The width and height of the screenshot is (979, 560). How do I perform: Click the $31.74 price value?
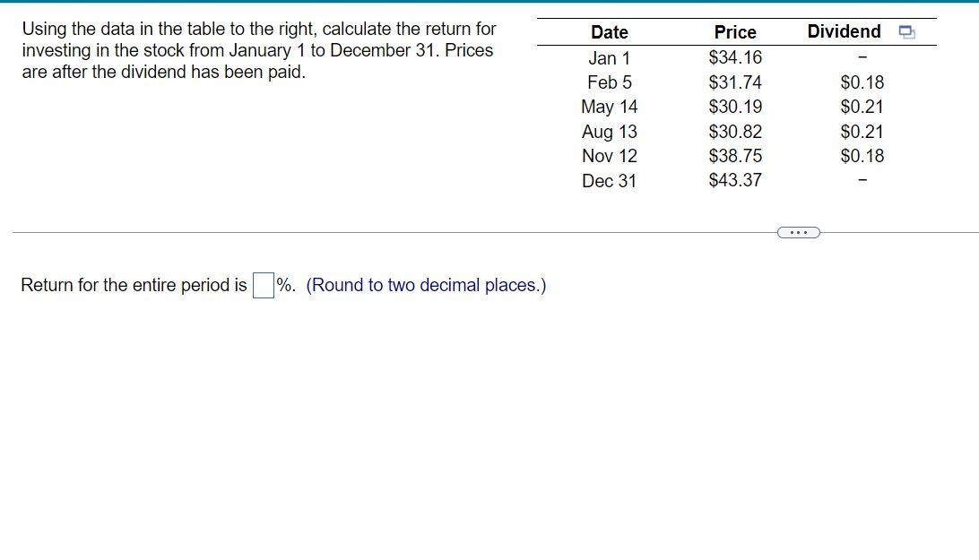735,82
